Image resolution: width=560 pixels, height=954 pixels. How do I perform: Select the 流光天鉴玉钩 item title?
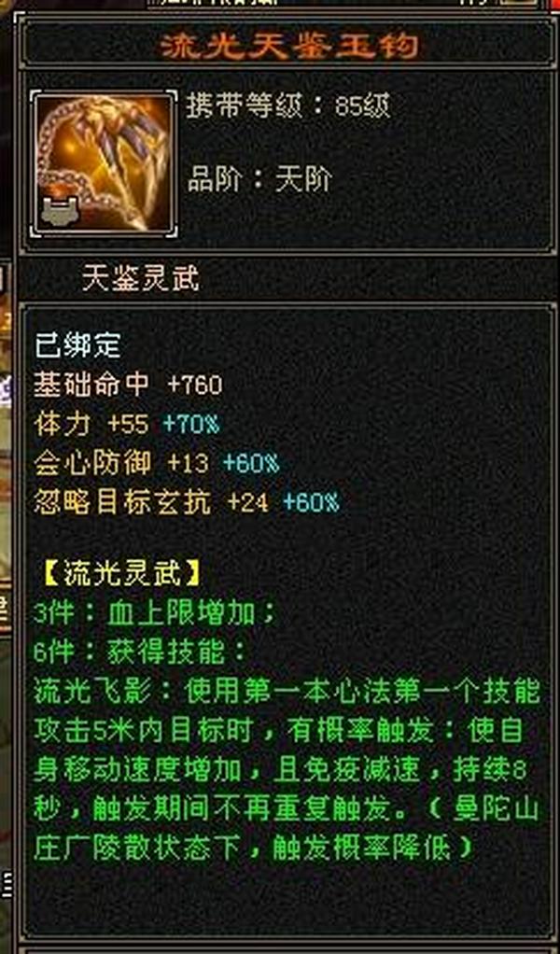290,47
